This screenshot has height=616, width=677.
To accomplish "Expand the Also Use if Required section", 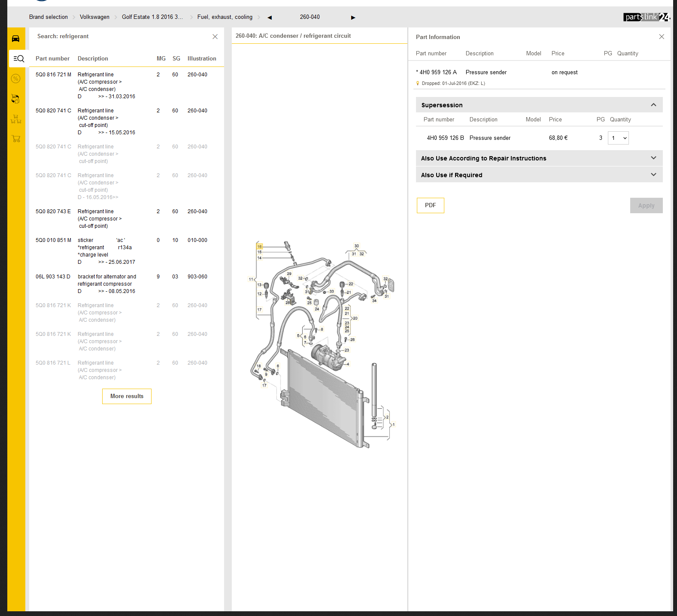I will coord(653,175).
